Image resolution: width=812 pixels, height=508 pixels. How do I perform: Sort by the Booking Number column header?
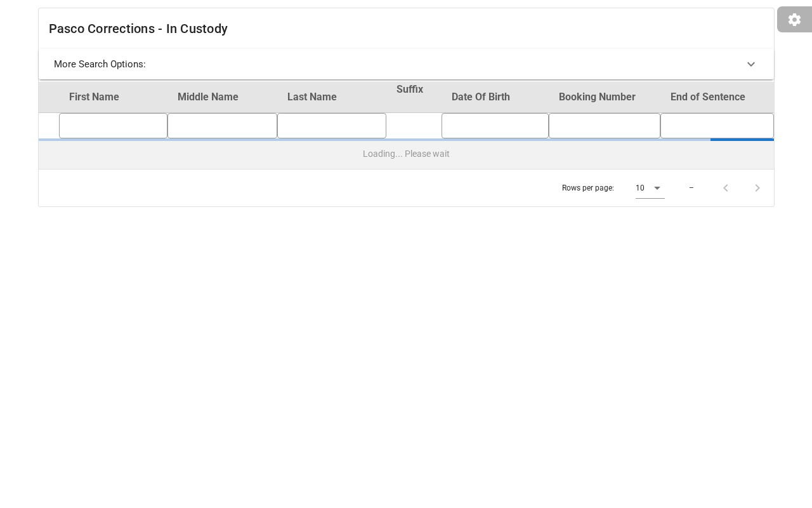tap(597, 97)
